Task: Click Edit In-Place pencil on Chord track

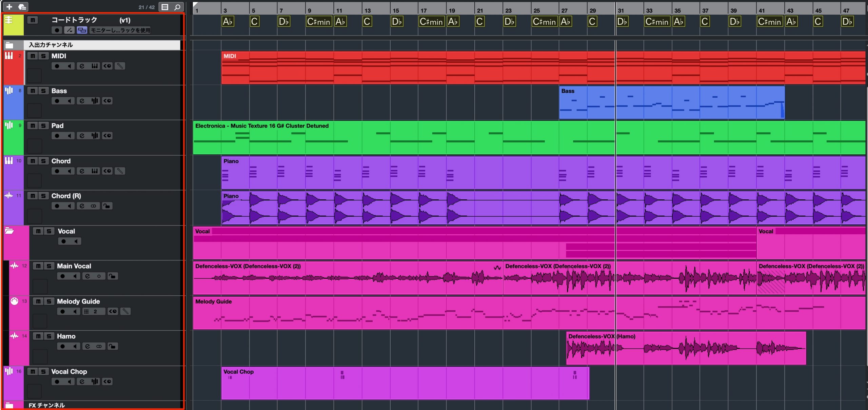Action: [120, 171]
